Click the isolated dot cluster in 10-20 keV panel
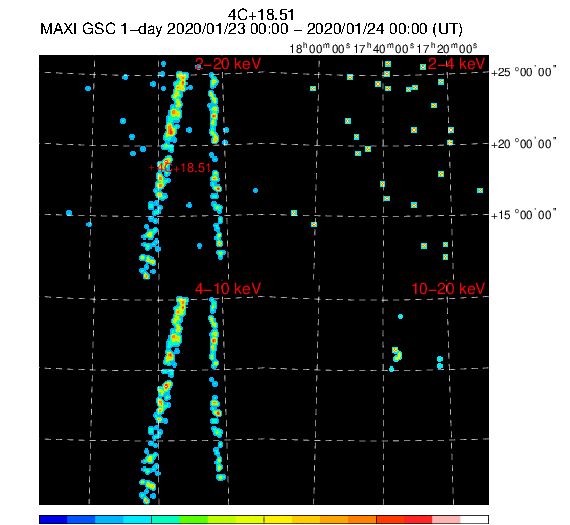Screen dimensions: 570x525 click(397, 354)
